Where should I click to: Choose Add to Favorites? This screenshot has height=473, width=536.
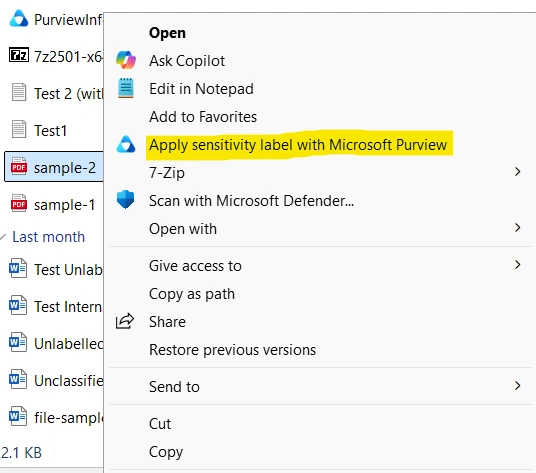coord(203,117)
